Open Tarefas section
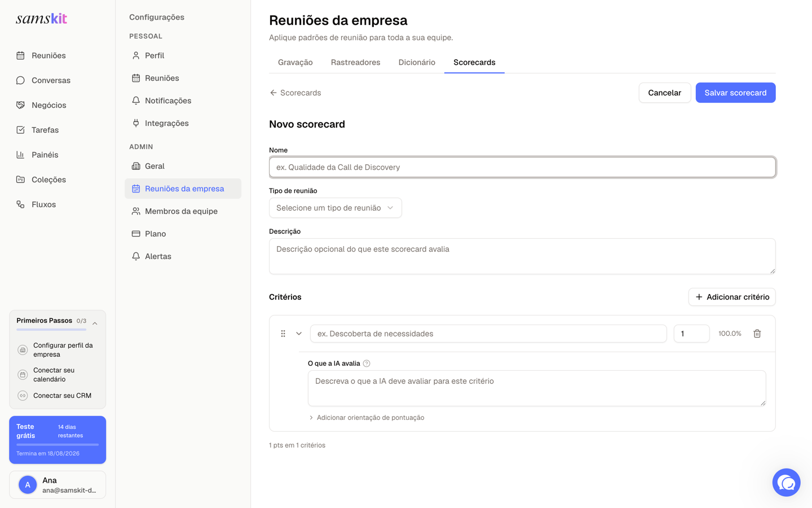This screenshot has width=812, height=508. [x=58, y=130]
